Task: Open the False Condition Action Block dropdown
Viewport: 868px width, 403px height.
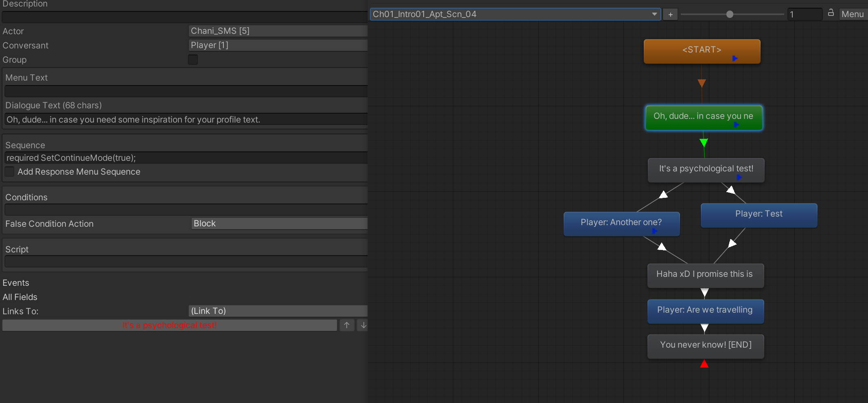Action: click(x=280, y=223)
